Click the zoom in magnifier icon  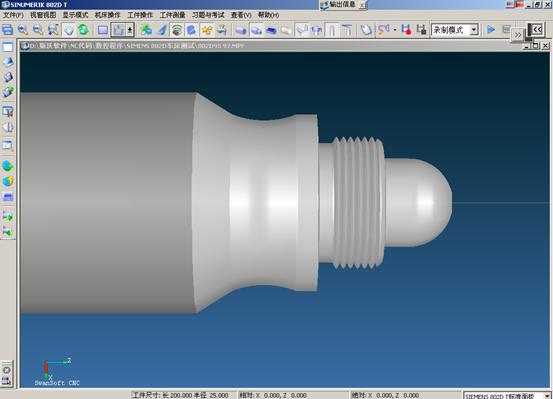(x=23, y=30)
